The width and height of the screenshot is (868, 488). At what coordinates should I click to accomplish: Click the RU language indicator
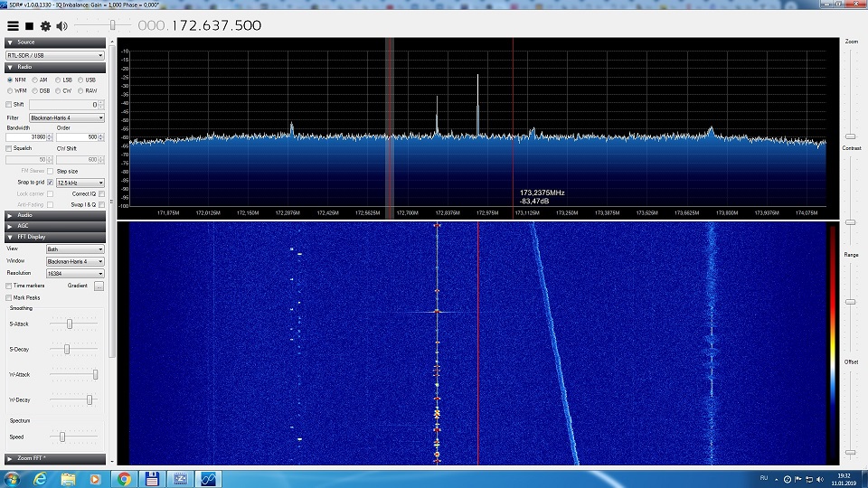[764, 478]
